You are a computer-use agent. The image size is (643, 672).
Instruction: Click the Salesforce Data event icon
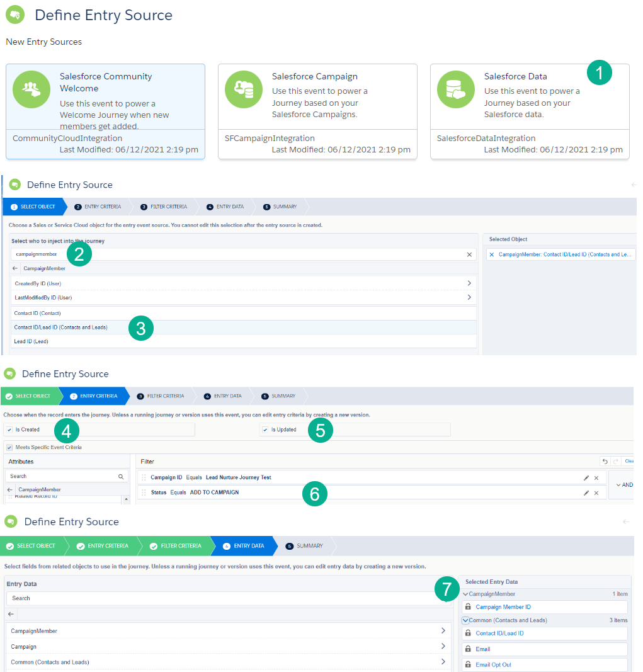(455, 89)
